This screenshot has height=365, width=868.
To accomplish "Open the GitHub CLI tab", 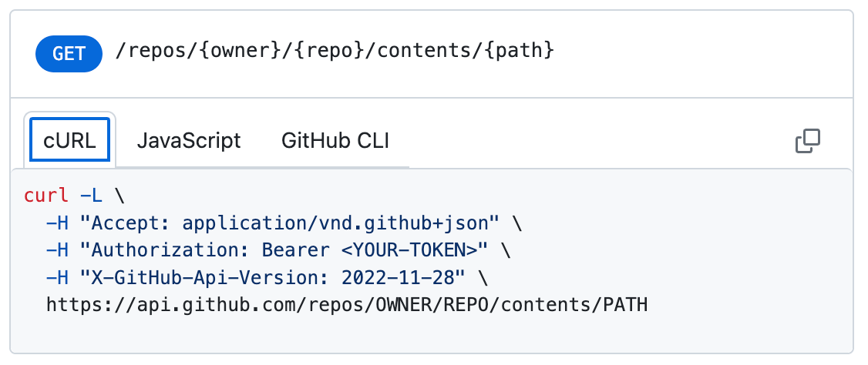I will 335,141.
